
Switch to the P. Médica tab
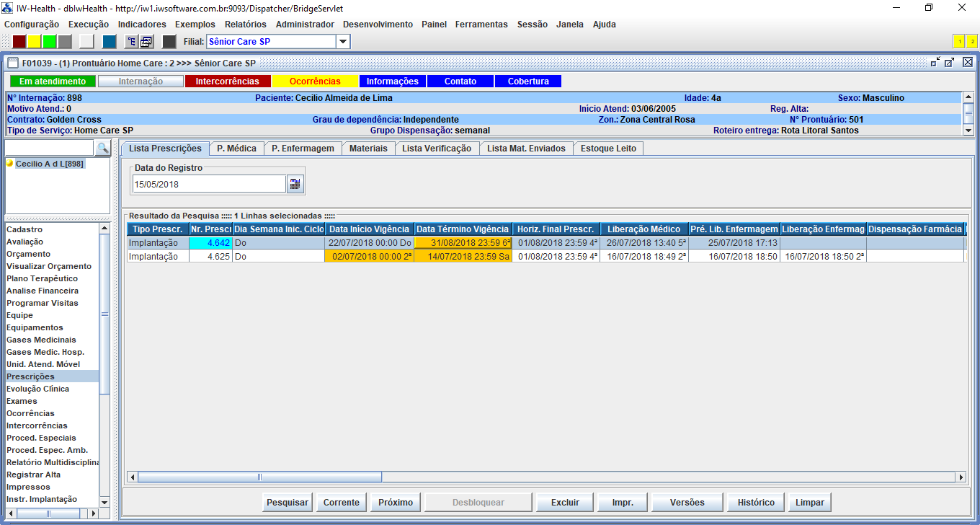click(x=236, y=149)
